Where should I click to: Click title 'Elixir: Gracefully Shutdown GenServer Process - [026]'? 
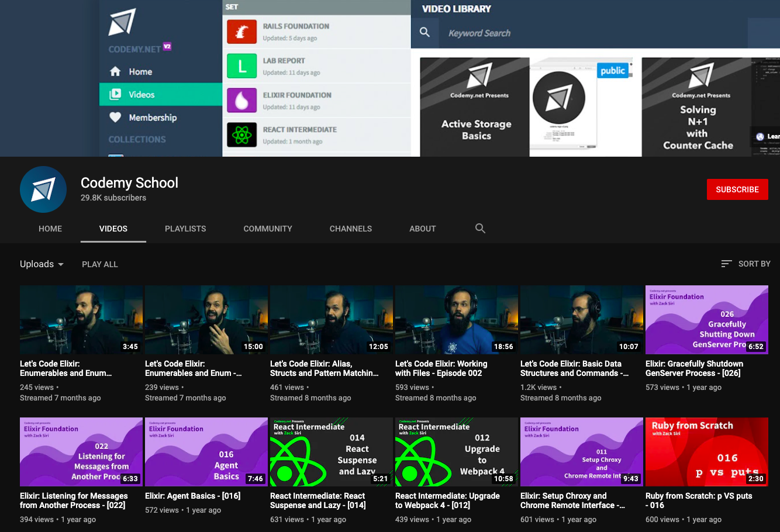pos(695,368)
